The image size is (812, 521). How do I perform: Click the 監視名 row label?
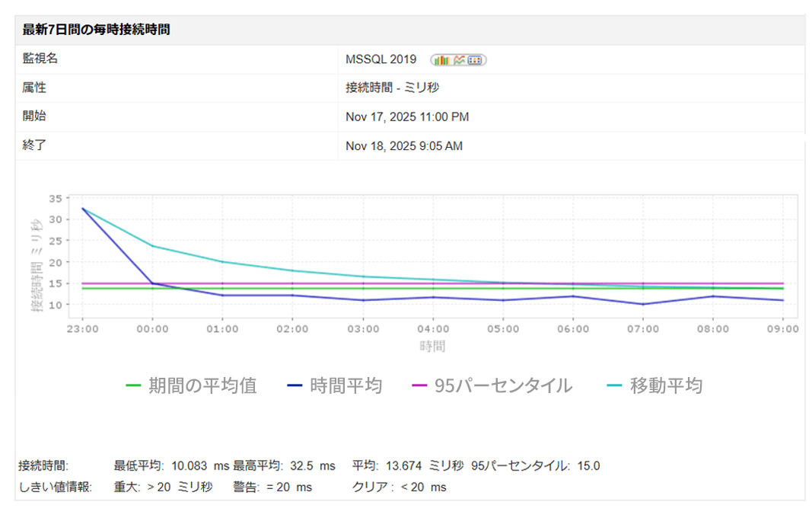(x=40, y=59)
